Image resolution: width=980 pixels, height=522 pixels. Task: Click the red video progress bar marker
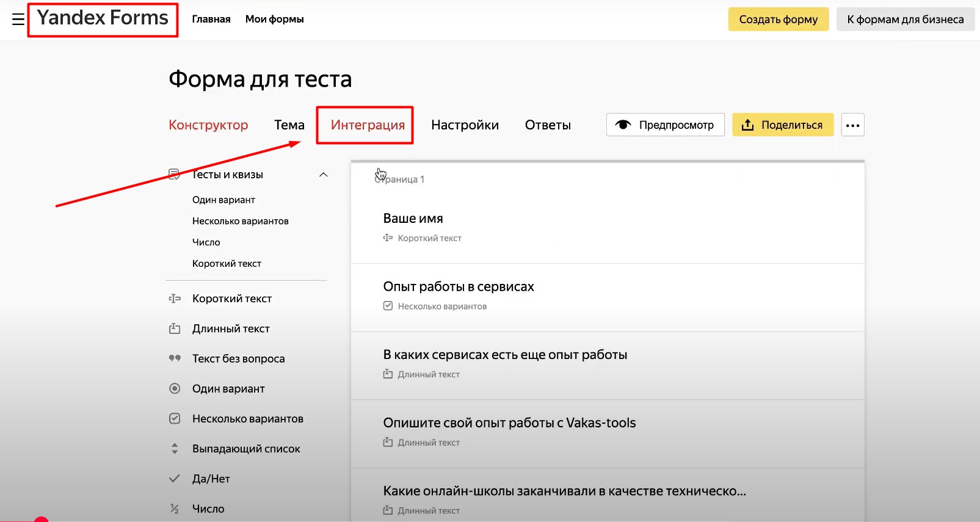click(x=41, y=520)
